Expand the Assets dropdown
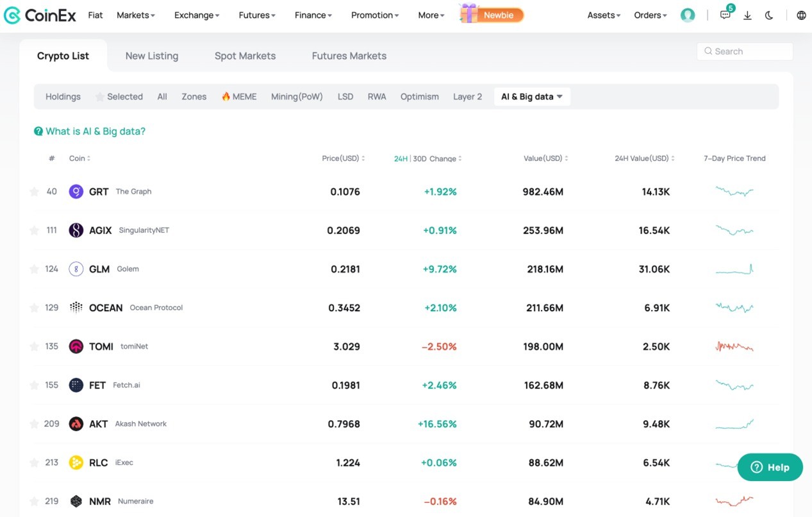This screenshot has width=812, height=517. point(604,15)
